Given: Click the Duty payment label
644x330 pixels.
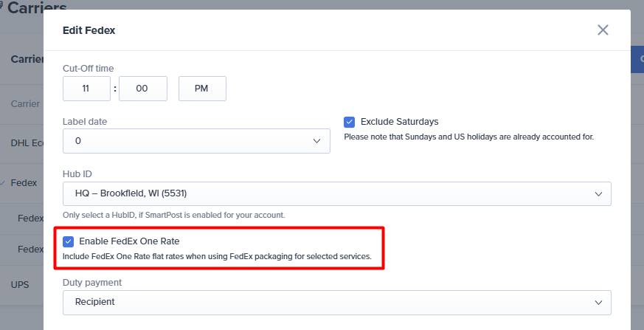Looking at the screenshot, I should (x=92, y=282).
